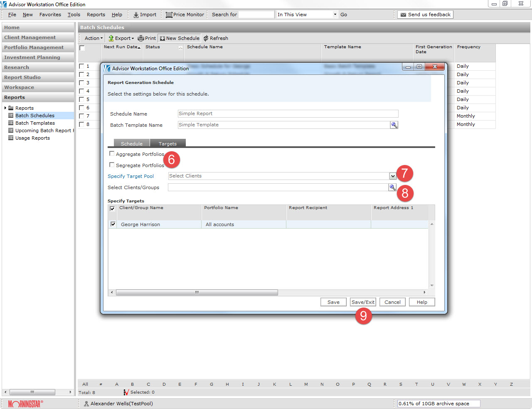This screenshot has height=409, width=532.
Task: Open the Favorites menu
Action: tap(50, 15)
